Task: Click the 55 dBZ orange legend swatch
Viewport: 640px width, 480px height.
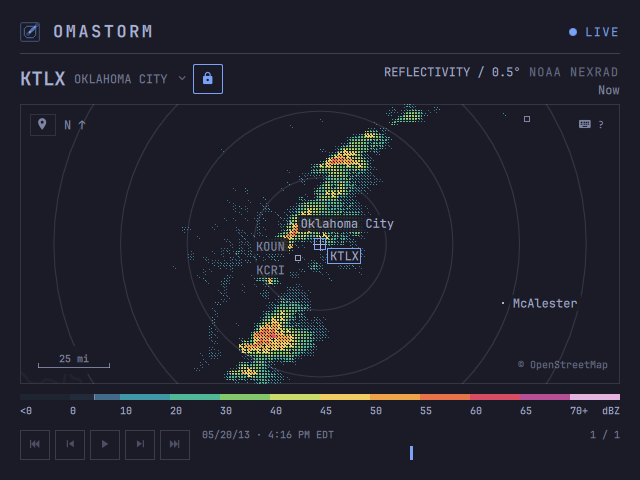Action: [445, 397]
